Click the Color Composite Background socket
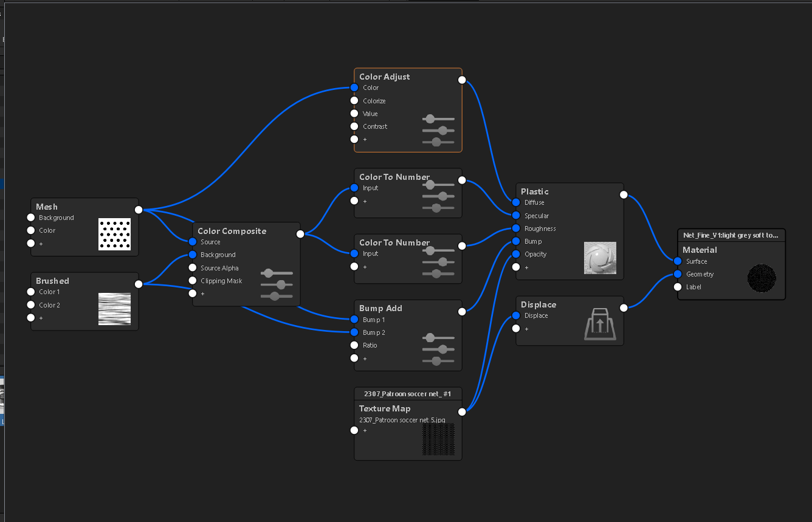The width and height of the screenshot is (812, 522). pos(193,255)
